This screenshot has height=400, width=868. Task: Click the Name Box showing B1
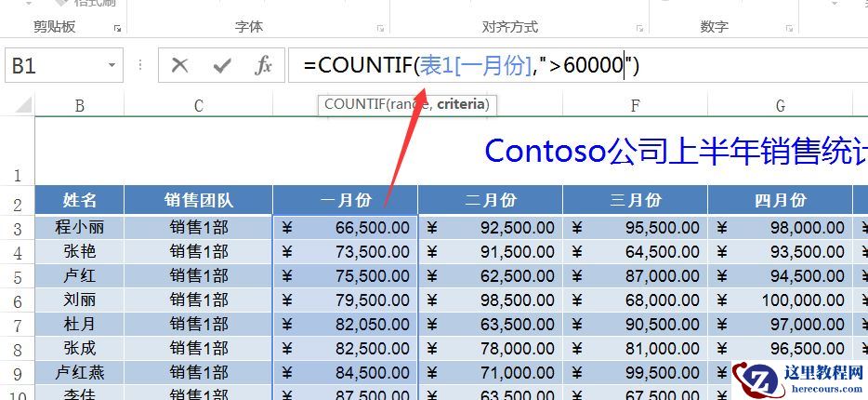64,65
